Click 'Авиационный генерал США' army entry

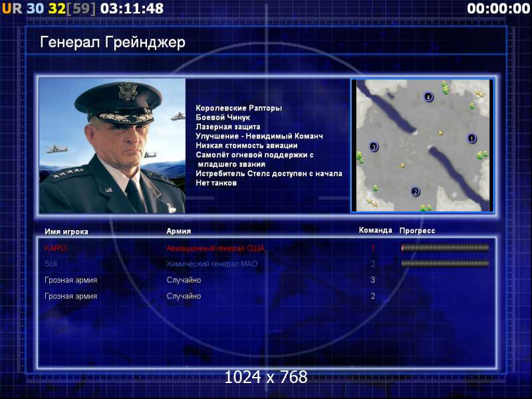coord(215,248)
